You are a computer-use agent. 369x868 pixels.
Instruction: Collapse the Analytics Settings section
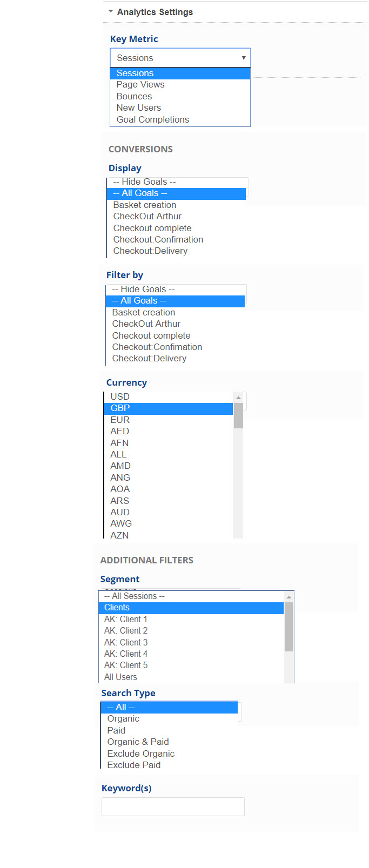(x=111, y=11)
